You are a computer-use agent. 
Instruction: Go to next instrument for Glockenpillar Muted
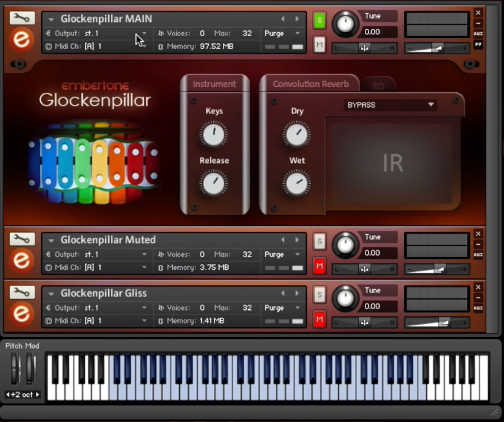pyautogui.click(x=297, y=240)
